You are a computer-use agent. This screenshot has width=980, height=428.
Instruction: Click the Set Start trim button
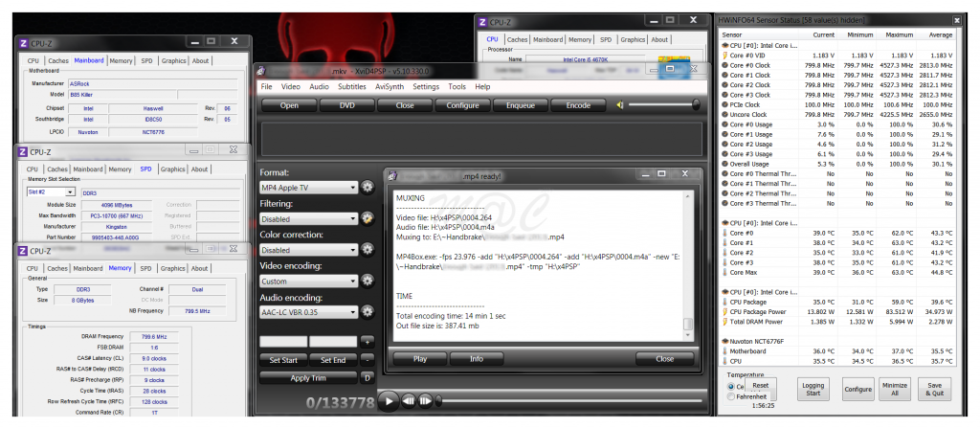tap(284, 359)
